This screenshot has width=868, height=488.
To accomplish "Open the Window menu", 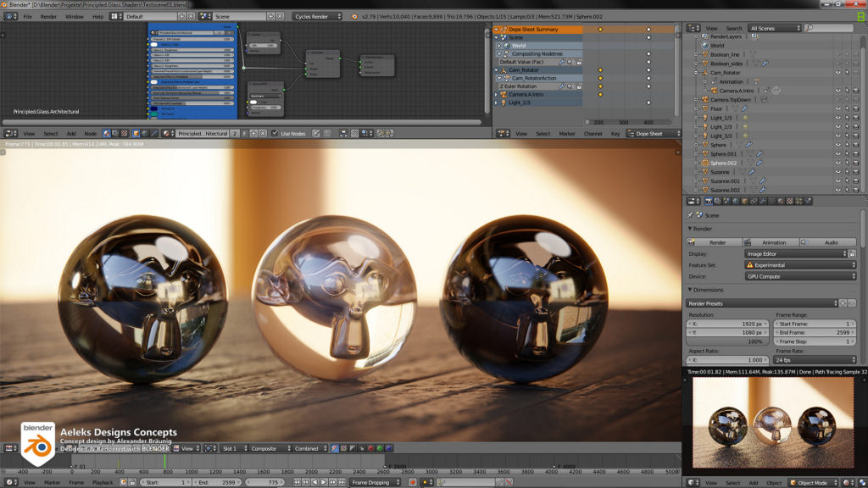I will pos(75,17).
